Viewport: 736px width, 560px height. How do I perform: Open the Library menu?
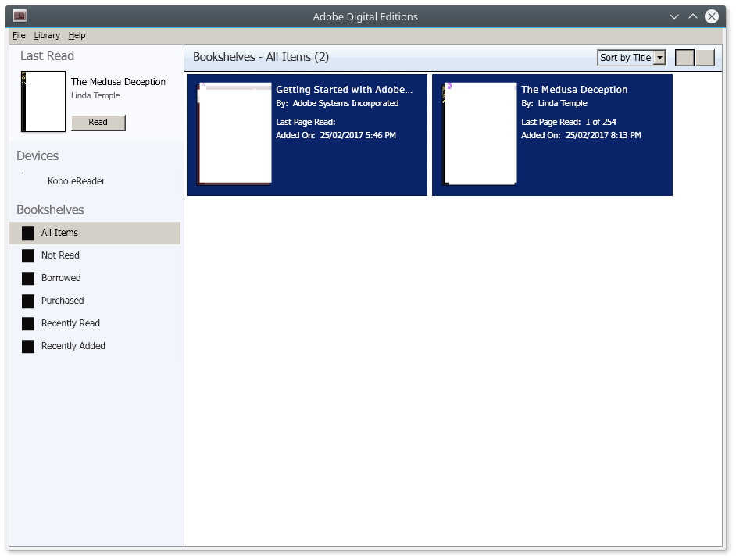47,35
